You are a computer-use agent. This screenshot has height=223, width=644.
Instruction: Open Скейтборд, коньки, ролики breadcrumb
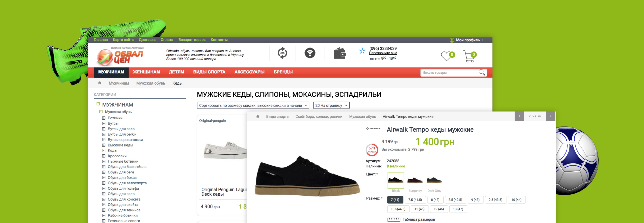pos(319,117)
